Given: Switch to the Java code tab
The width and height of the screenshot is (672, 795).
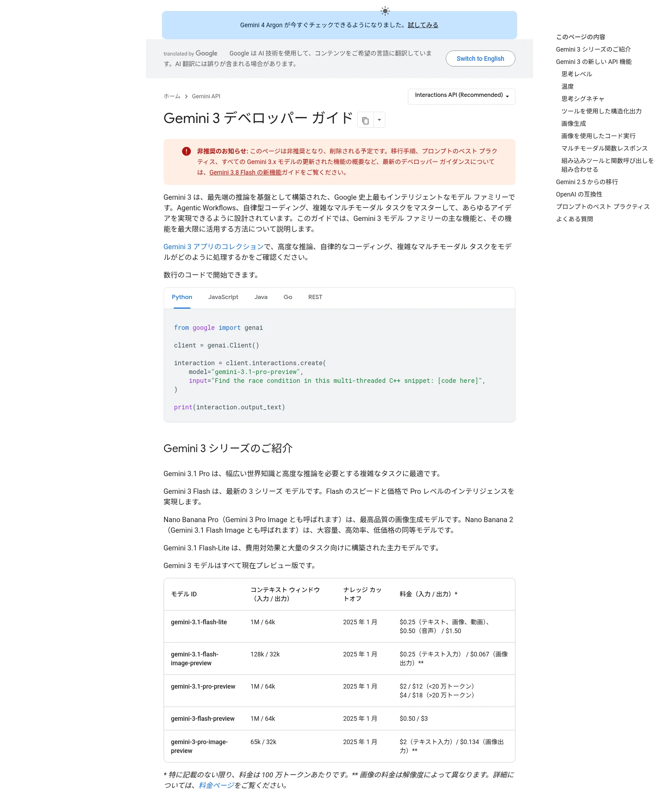Looking at the screenshot, I should point(261,297).
